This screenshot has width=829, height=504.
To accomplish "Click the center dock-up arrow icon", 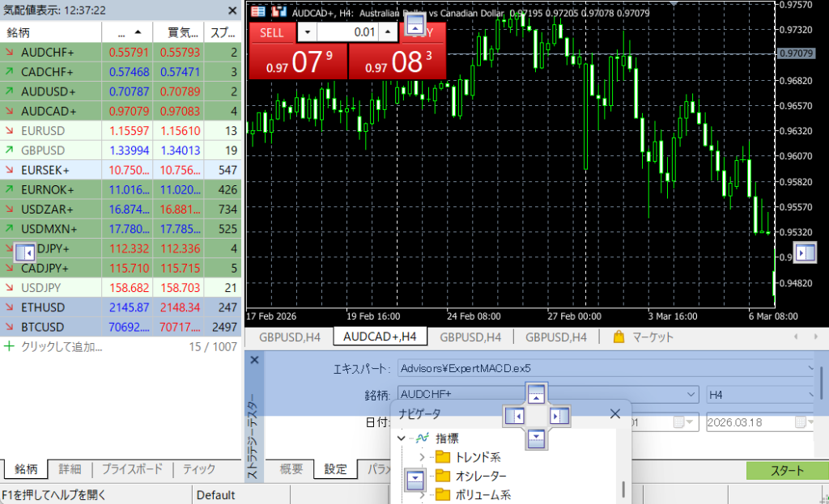I will pos(536,394).
